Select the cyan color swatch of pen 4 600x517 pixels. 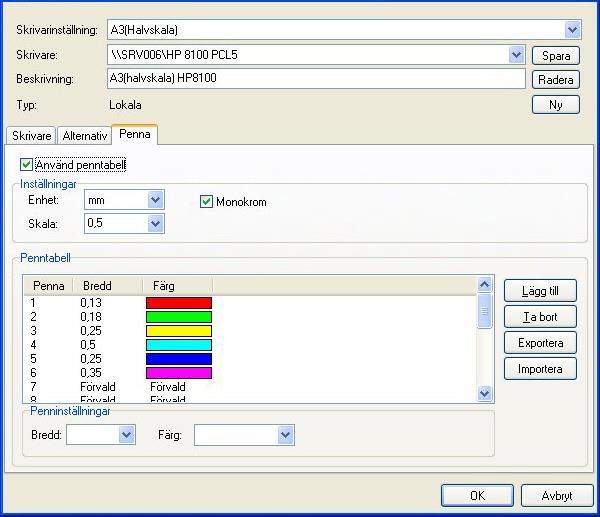[179, 345]
